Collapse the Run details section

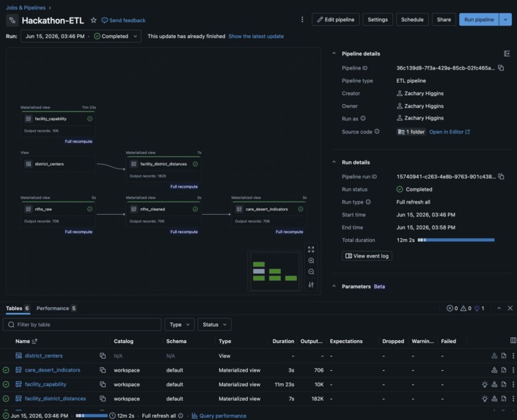tap(334, 162)
